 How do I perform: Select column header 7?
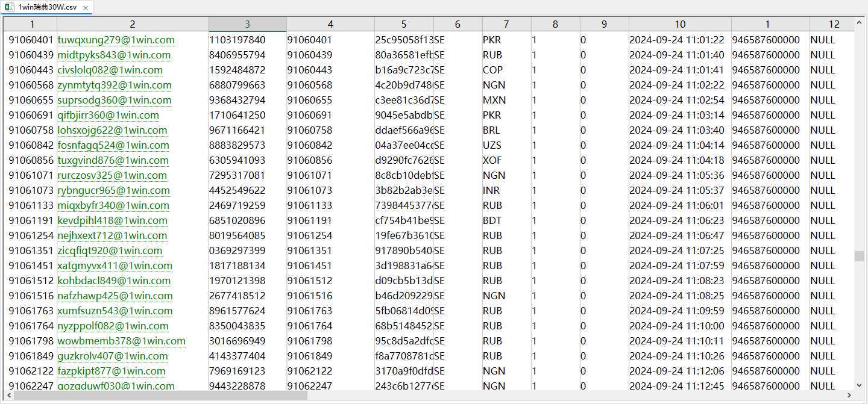(507, 24)
